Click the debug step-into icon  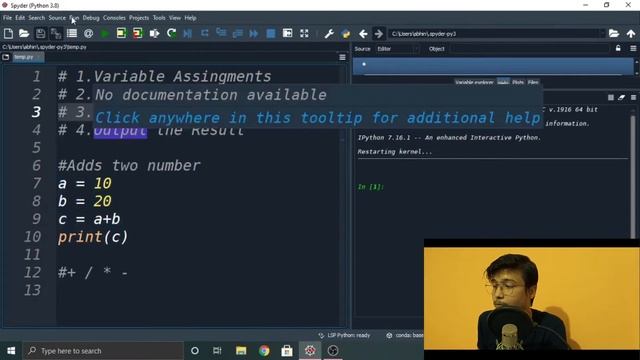[x=221, y=33]
